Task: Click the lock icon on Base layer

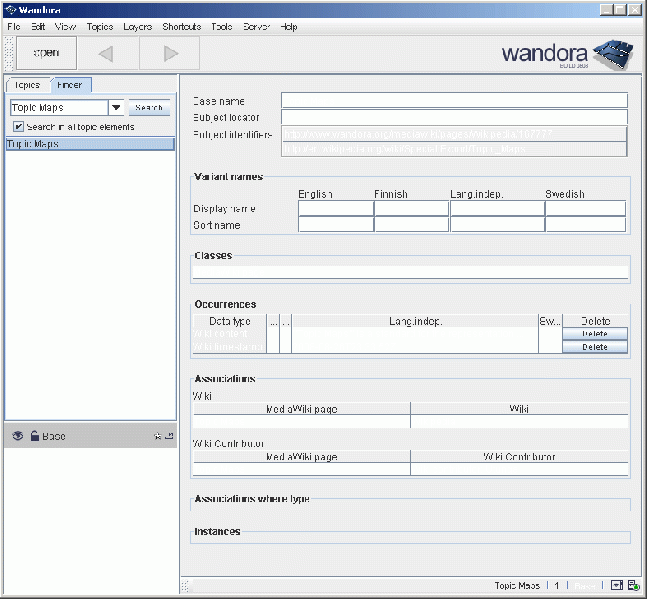Action: coord(34,436)
